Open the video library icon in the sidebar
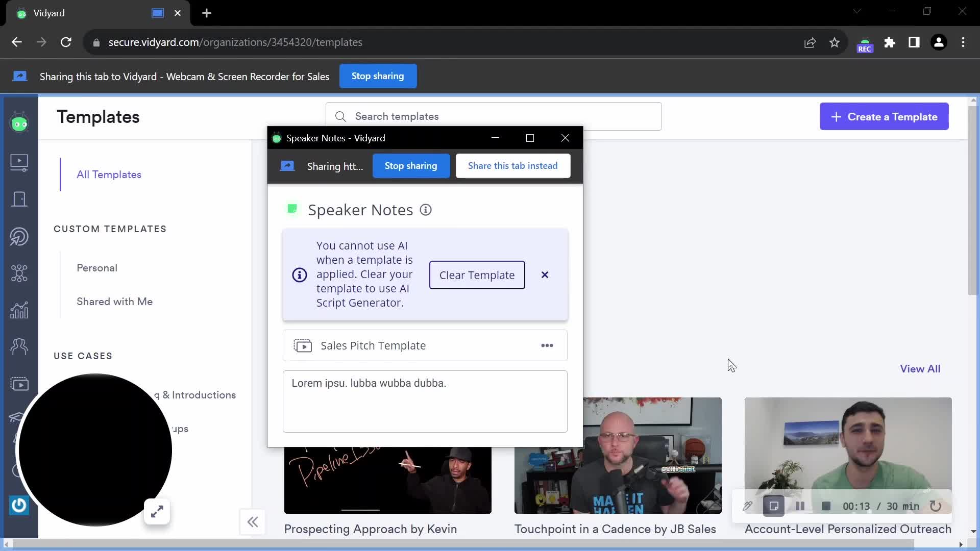The width and height of the screenshot is (980, 551). pos(19,163)
